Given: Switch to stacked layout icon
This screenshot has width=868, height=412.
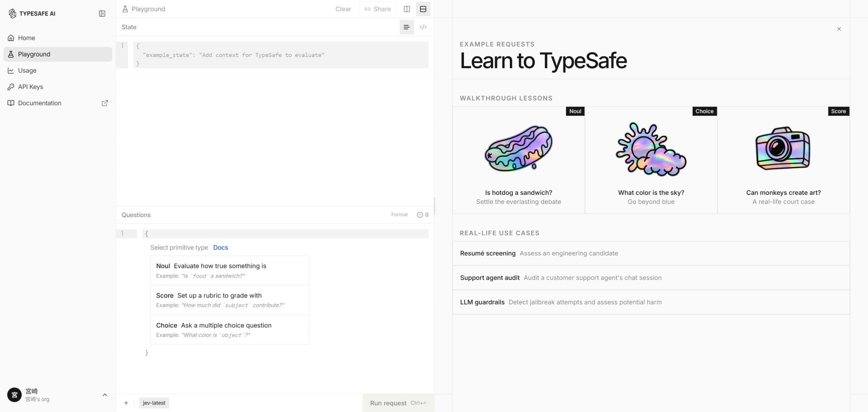Looking at the screenshot, I should pyautogui.click(x=423, y=9).
